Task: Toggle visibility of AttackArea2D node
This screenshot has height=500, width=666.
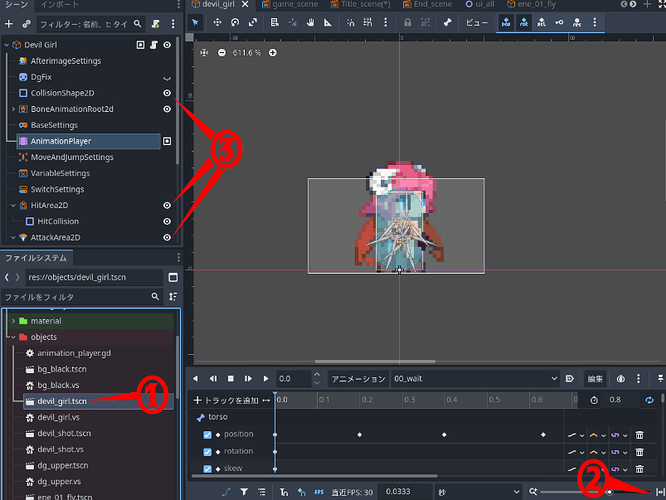Action: (x=167, y=237)
